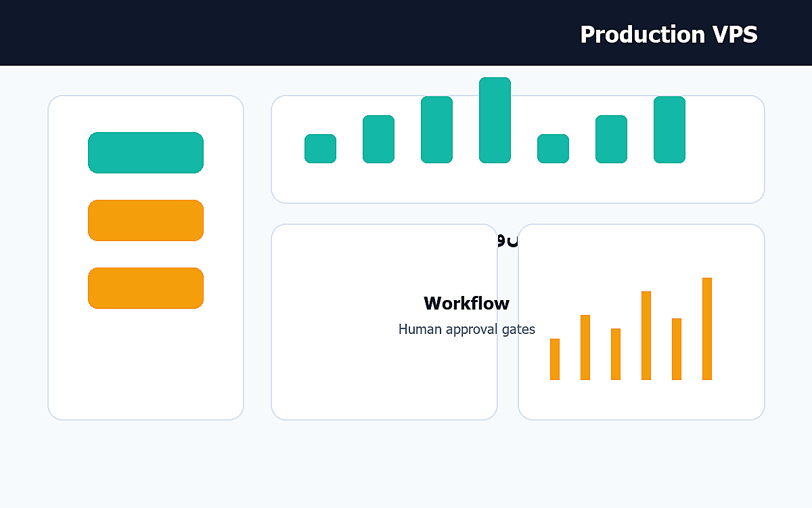The height and width of the screenshot is (508, 812).
Task: Click the Human approval gates text
Action: coord(467,329)
